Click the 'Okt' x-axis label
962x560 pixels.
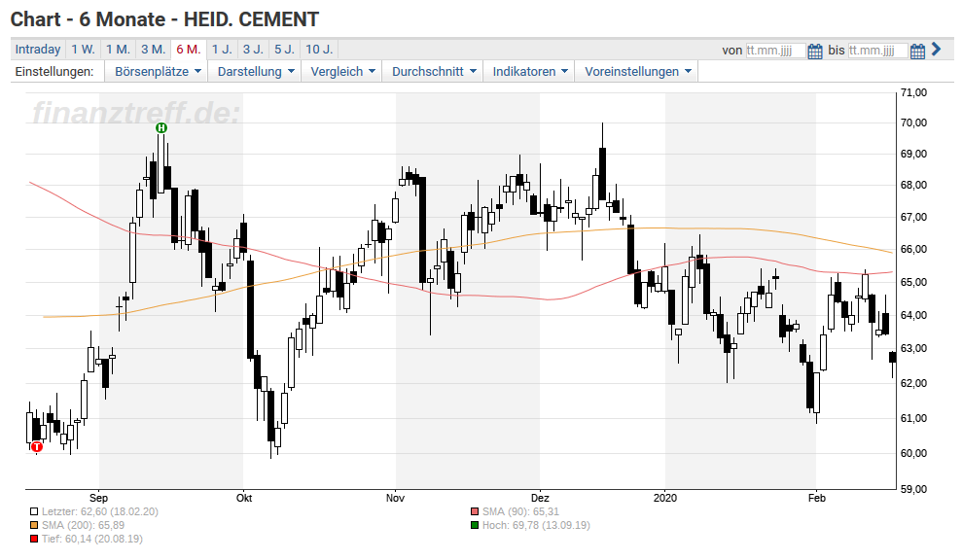point(244,498)
